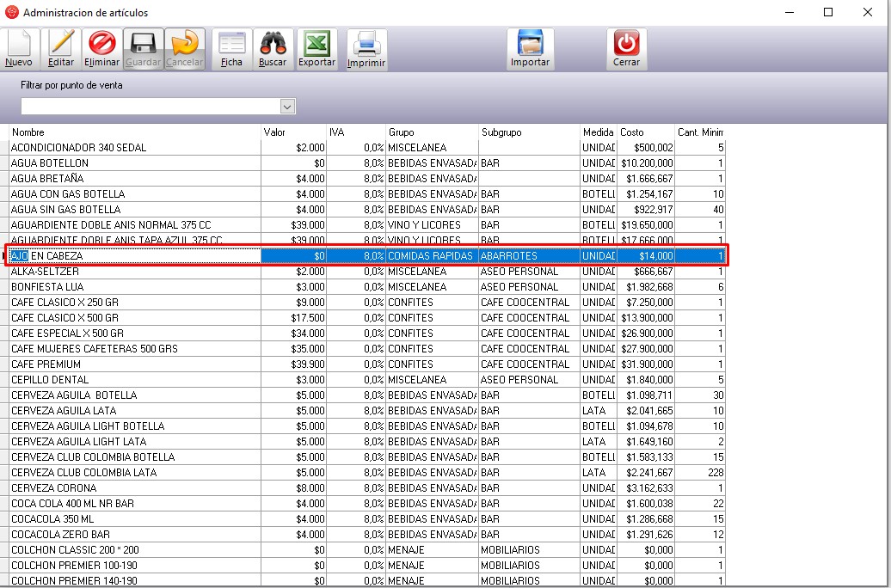Image resolution: width=891 pixels, height=588 pixels.
Task: Close the form with Cerrar button
Action: 626,49
